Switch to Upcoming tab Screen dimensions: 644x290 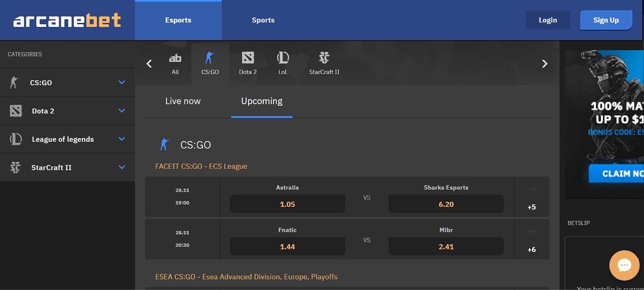click(x=262, y=101)
